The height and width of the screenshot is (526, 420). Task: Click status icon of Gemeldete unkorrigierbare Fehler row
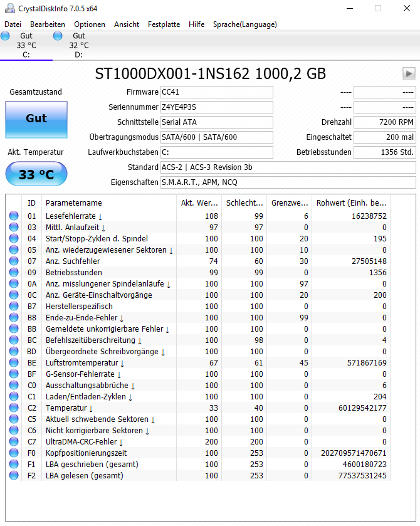(14, 329)
